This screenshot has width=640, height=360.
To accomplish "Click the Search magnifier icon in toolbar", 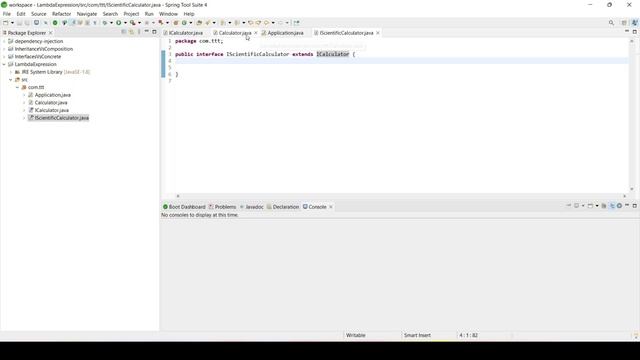I will tap(611, 23).
